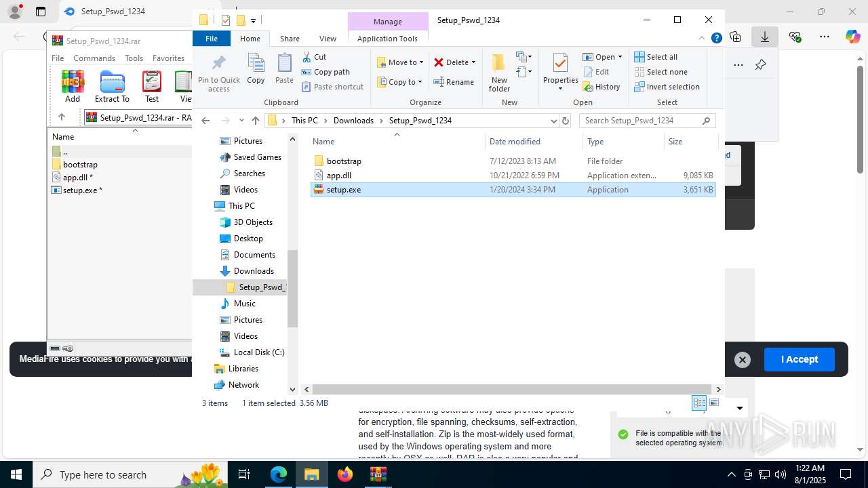
Task: Go up one folder level arrow
Action: [255, 121]
